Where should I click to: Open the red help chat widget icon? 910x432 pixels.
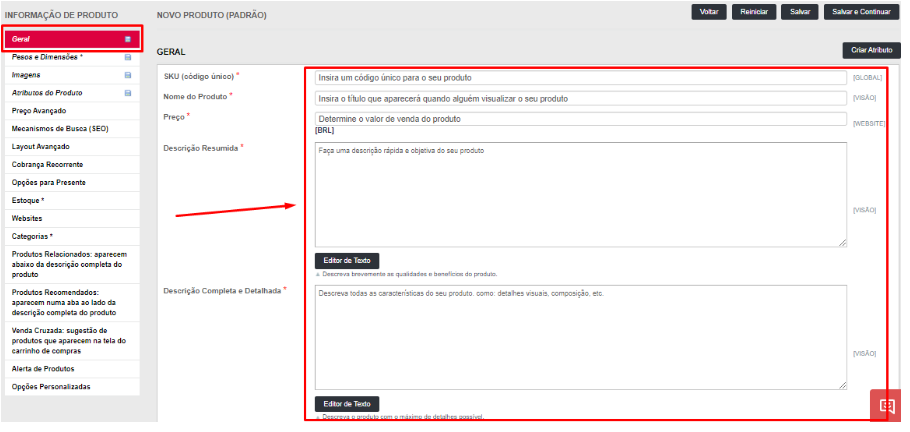[x=886, y=406]
